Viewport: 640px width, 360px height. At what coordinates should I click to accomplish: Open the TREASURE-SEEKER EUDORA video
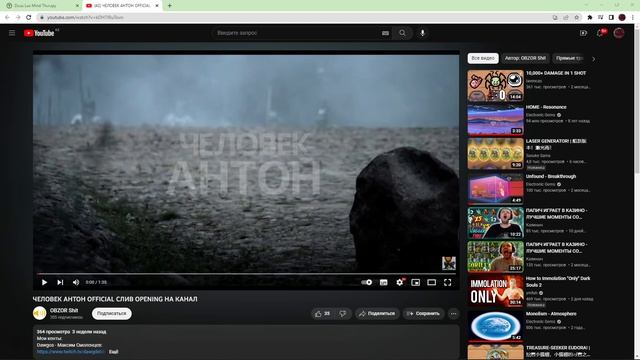[x=496, y=352]
